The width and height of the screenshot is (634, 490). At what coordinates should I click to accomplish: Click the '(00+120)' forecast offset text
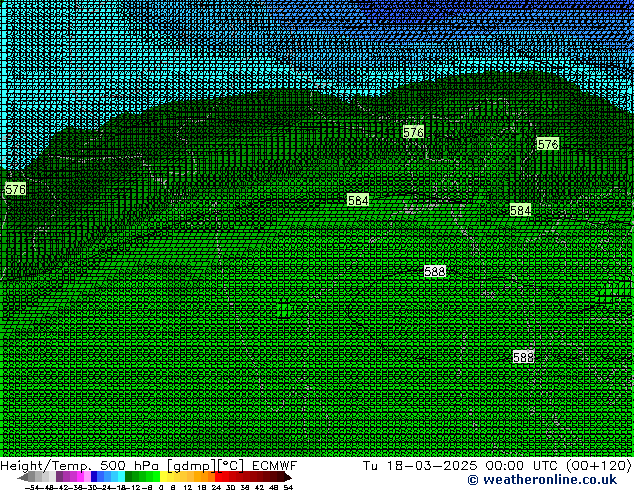click(598, 465)
